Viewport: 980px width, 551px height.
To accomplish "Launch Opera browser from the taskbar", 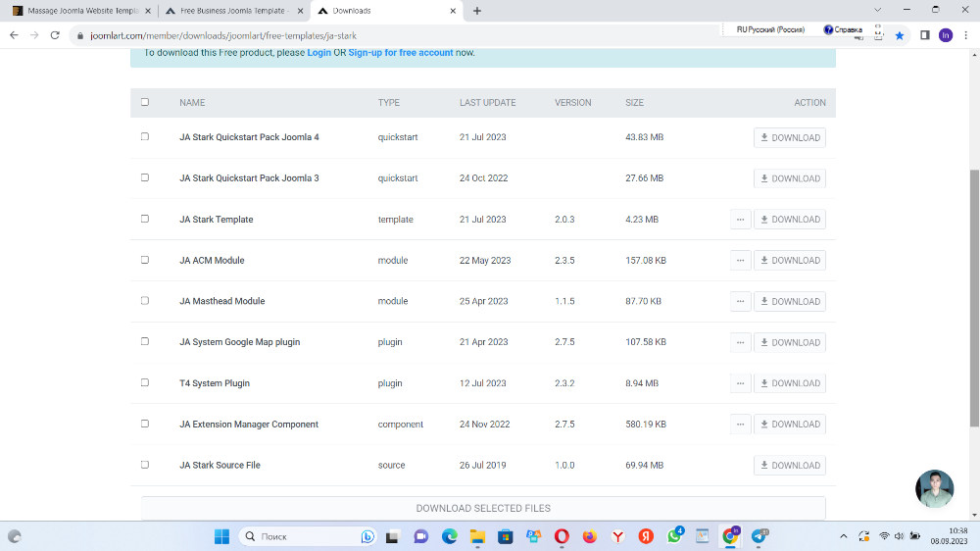I will (562, 536).
